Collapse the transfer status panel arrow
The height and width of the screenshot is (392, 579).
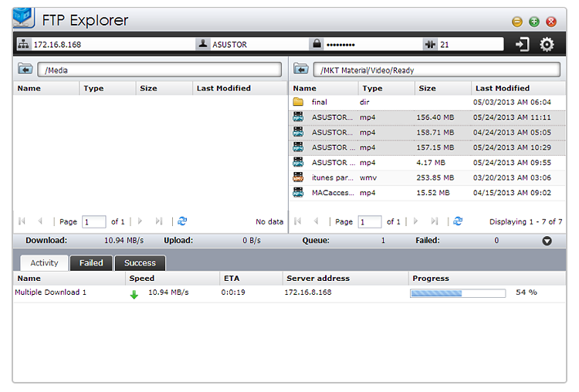547,241
